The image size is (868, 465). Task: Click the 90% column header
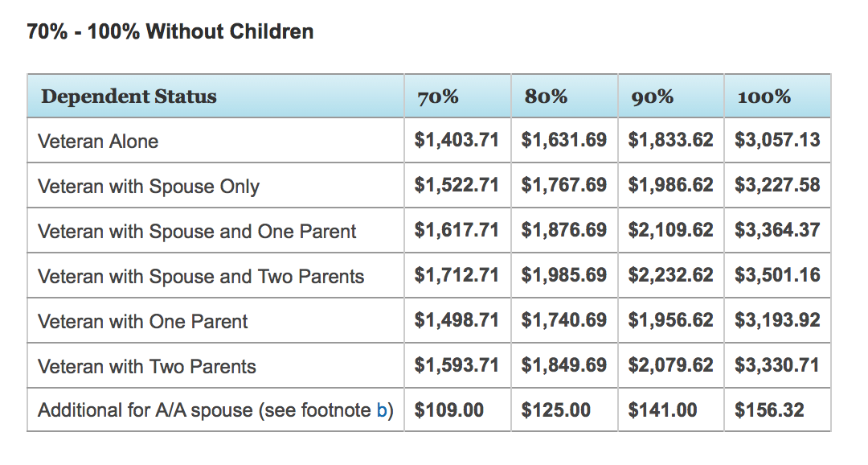point(653,97)
